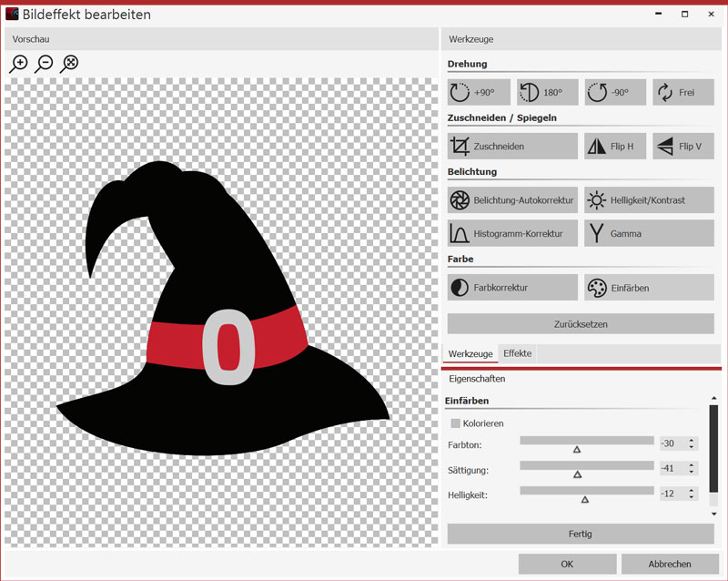
Task: Click the zoom out magnifier icon
Action: pos(44,64)
